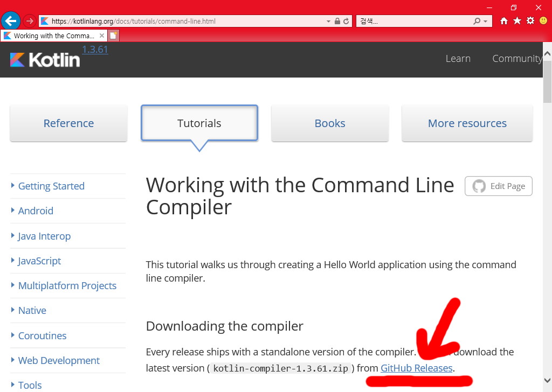552x392 pixels.
Task: Open the Tools sidebar link
Action: click(x=30, y=386)
